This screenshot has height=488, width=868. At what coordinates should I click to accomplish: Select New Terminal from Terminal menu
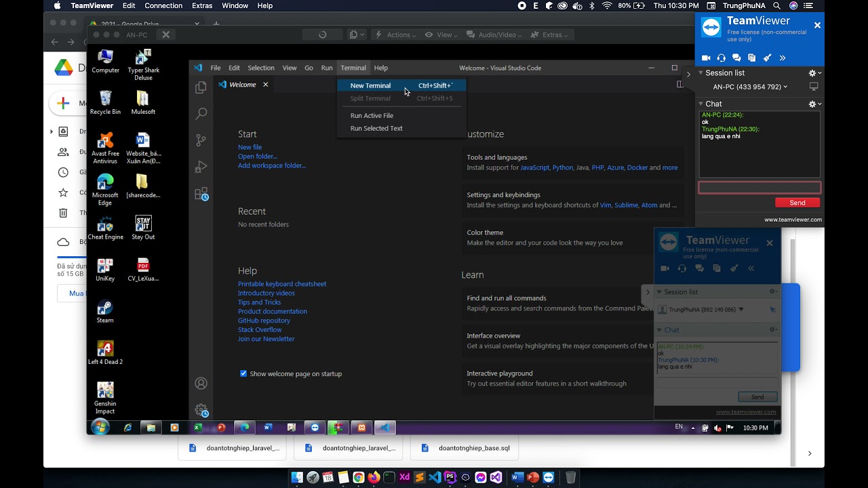pyautogui.click(x=401, y=85)
